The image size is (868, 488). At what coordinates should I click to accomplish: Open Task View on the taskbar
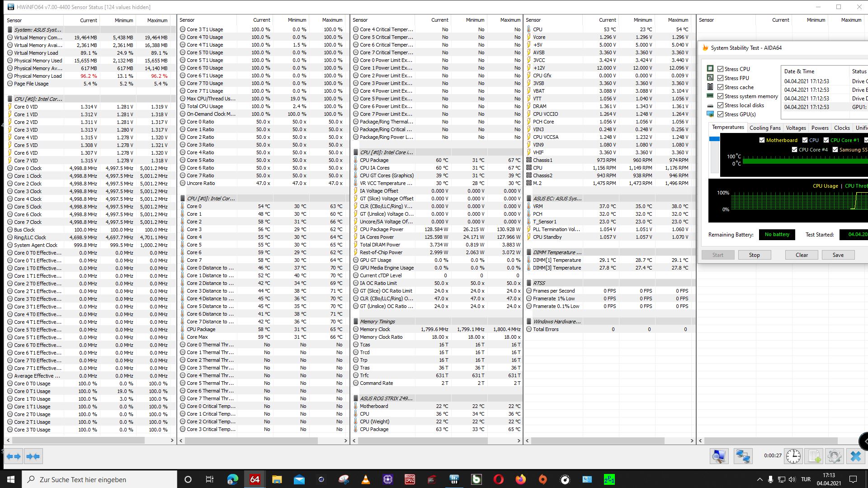coord(210,479)
